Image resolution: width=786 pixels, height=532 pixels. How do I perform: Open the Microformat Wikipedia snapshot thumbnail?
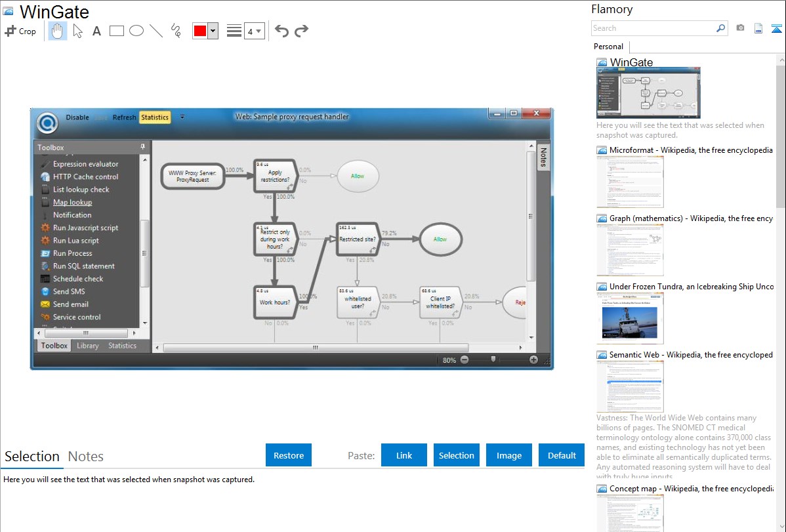coord(630,182)
